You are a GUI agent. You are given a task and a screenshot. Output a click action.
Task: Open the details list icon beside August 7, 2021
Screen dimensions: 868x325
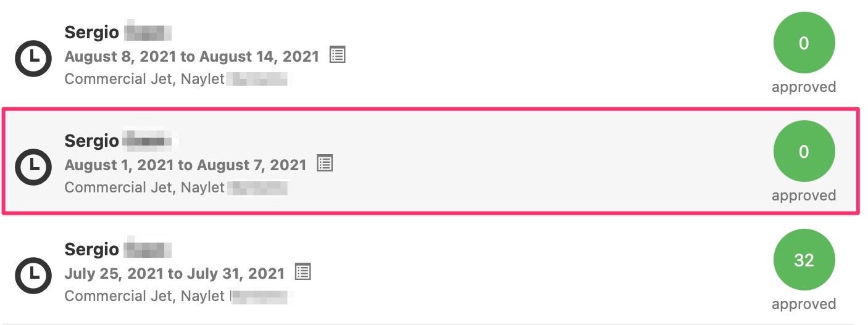pos(325,163)
